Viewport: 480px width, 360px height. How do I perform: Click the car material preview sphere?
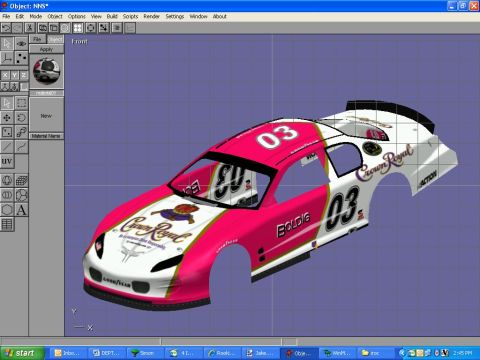[46, 71]
